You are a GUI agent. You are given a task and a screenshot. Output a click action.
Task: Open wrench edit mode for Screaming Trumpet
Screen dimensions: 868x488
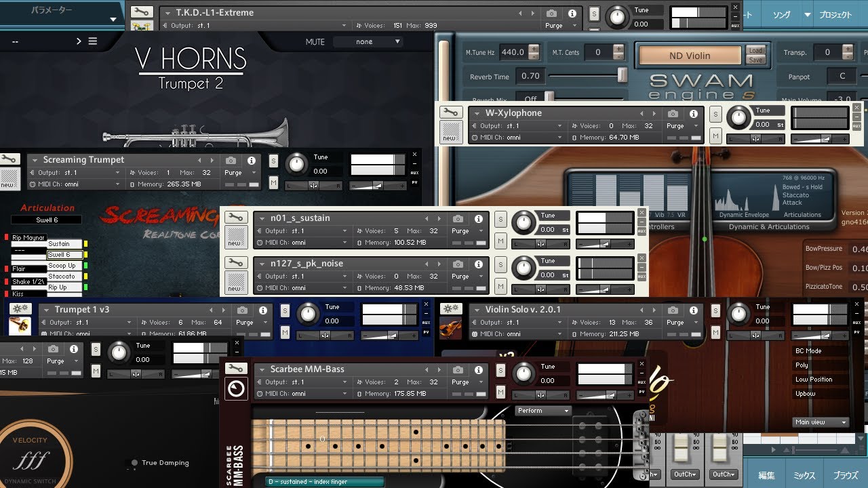pyautogui.click(x=10, y=159)
